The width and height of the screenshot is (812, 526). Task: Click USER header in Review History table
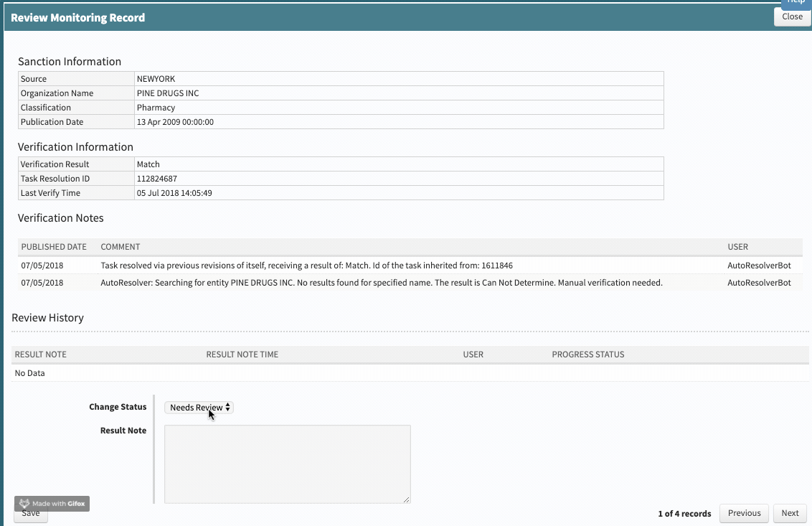[473, 354]
